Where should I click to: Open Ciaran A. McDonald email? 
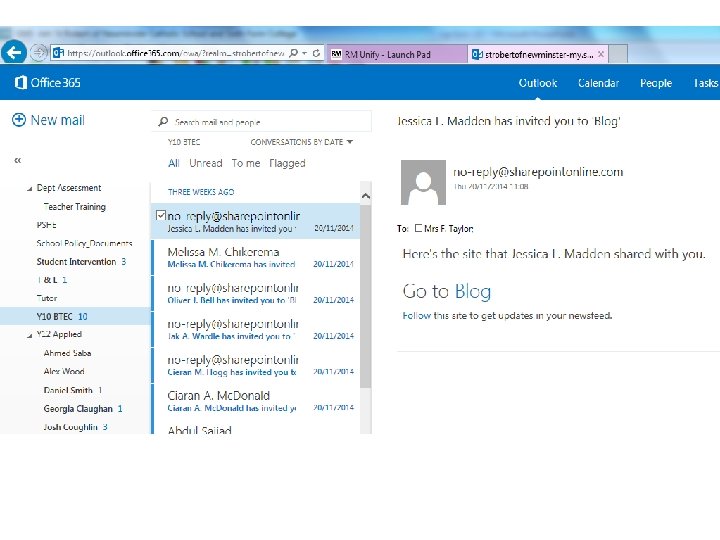coord(257,401)
